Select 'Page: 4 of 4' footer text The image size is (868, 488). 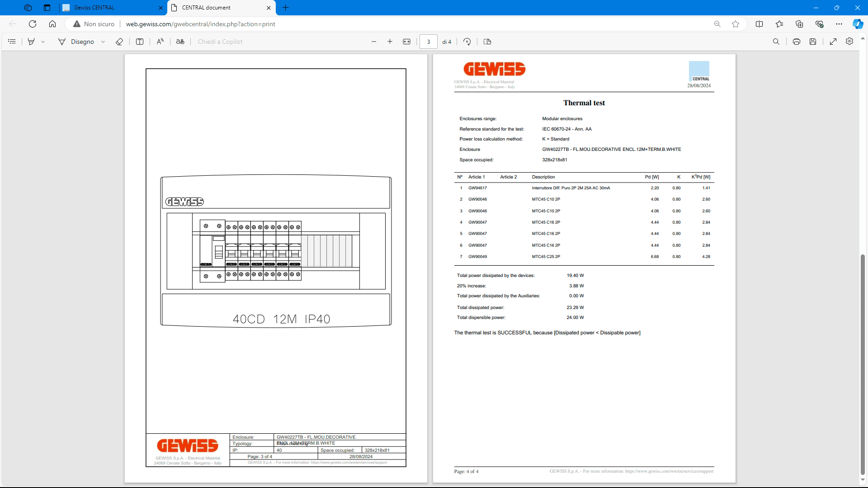pyautogui.click(x=466, y=471)
